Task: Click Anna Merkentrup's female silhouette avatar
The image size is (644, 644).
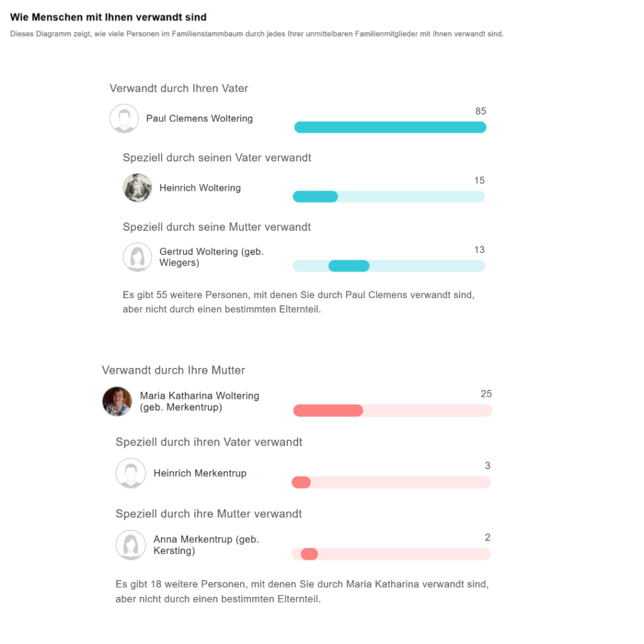Action: point(130,545)
